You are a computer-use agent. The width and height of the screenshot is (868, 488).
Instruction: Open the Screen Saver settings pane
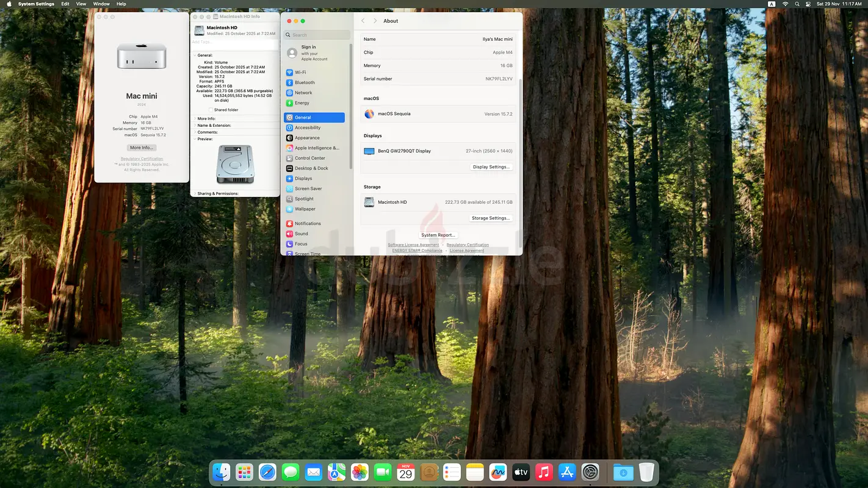[x=315, y=188]
